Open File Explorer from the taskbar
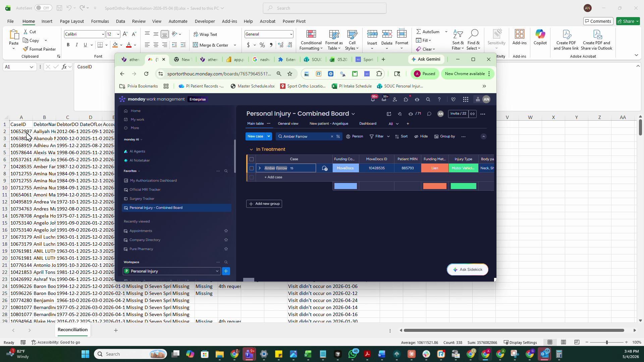The width and height of the screenshot is (644, 362). pos(220,354)
